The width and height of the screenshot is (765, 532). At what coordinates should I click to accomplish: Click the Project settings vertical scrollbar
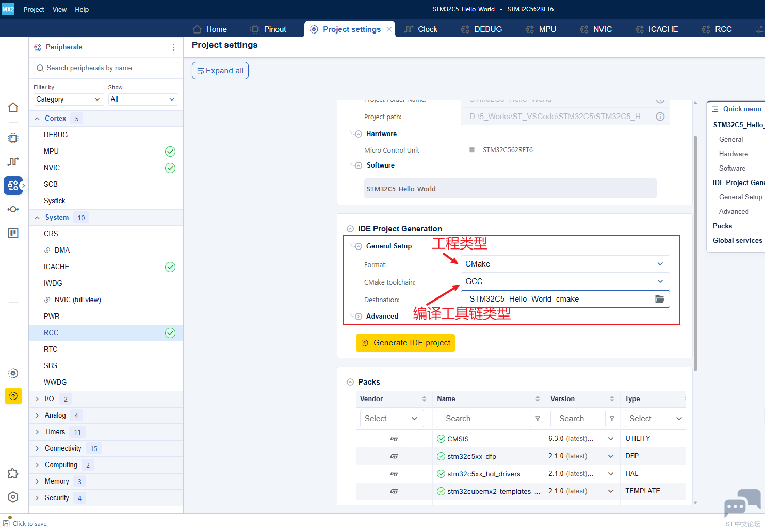(695, 253)
